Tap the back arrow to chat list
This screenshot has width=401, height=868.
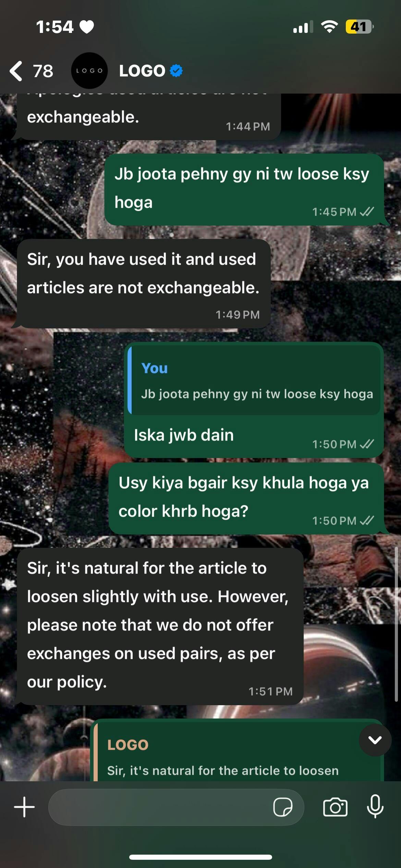coord(16,71)
